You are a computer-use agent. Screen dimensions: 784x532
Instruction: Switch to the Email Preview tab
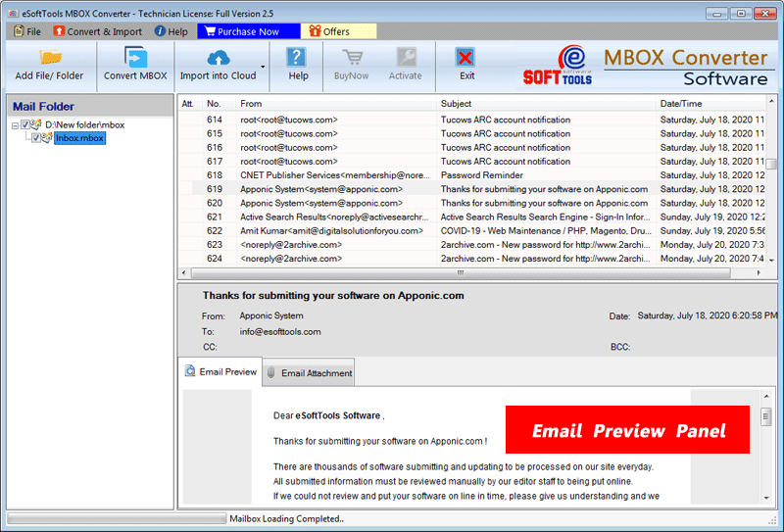coord(220,371)
